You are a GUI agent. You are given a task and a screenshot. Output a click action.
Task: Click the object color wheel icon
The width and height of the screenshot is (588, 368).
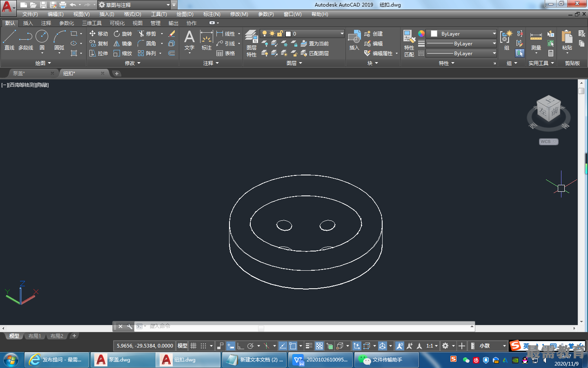pyautogui.click(x=421, y=34)
